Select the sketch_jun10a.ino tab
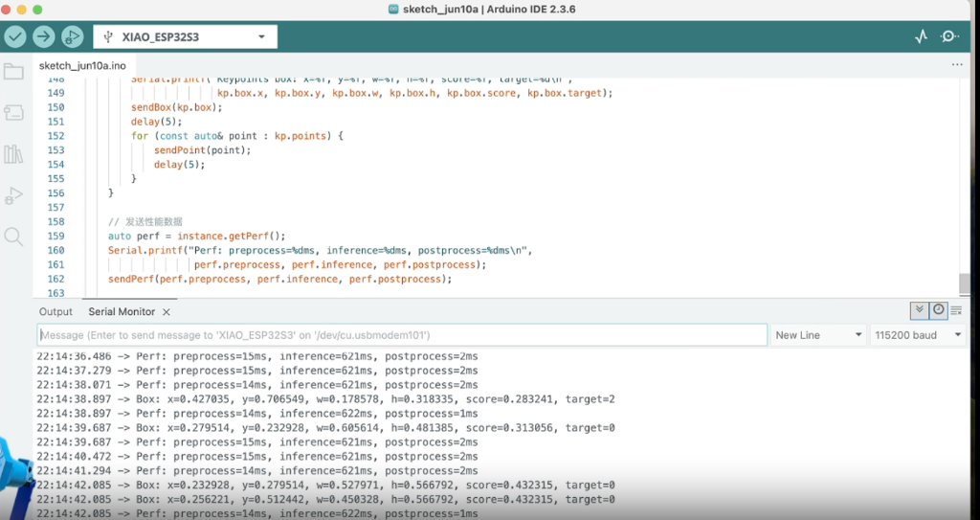 coord(82,66)
